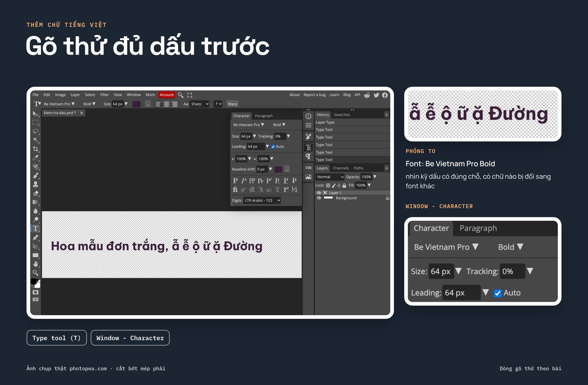Image resolution: width=588 pixels, height=385 pixels.
Task: Open Be Vietnam Pro dropdown in enlarged panel
Action: coord(446,247)
